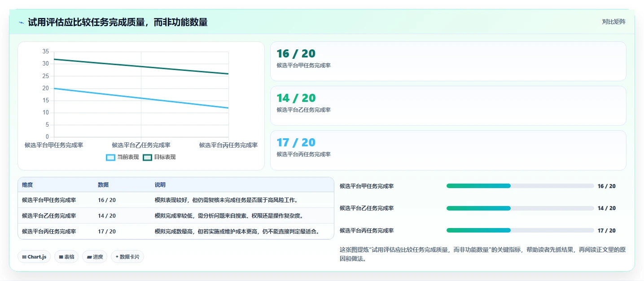The height and width of the screenshot is (281, 644).
Task: Click chart x-axis label 候选平台乙任务完成率
Action: pyautogui.click(x=141, y=145)
